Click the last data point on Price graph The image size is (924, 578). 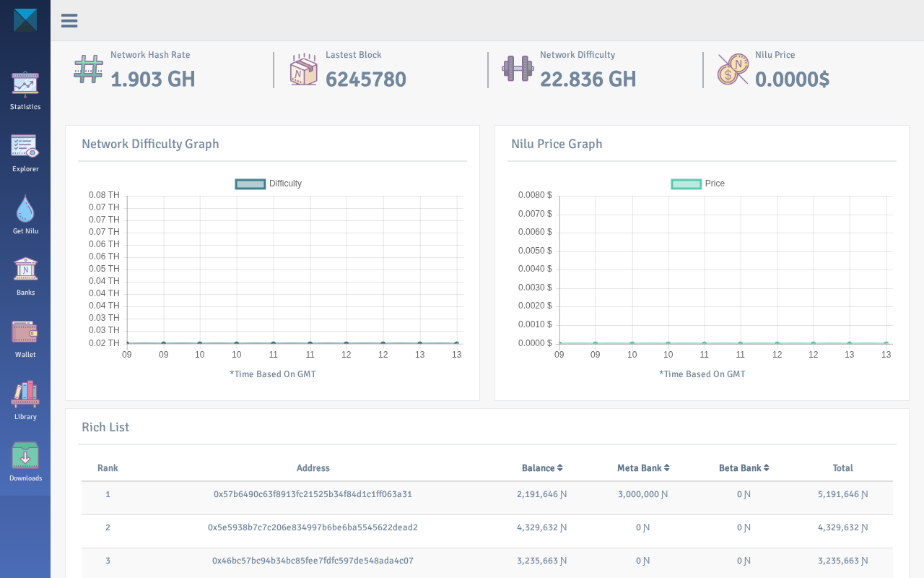coord(886,343)
